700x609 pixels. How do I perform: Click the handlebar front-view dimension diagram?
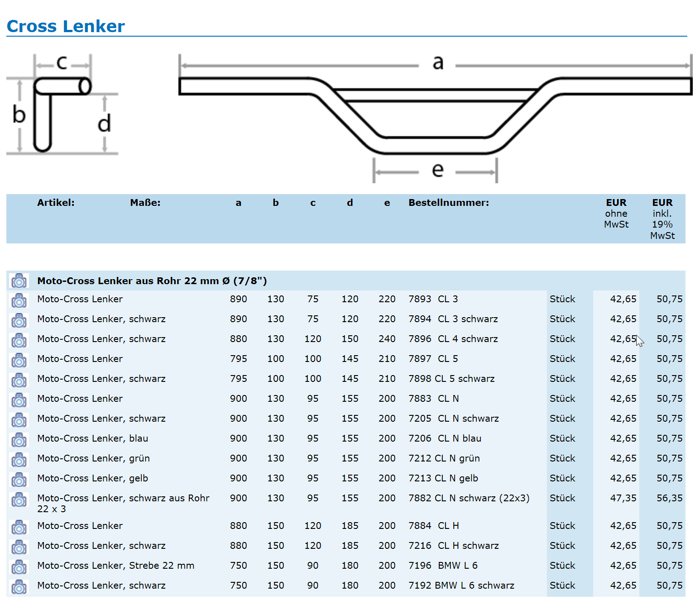tap(435, 119)
